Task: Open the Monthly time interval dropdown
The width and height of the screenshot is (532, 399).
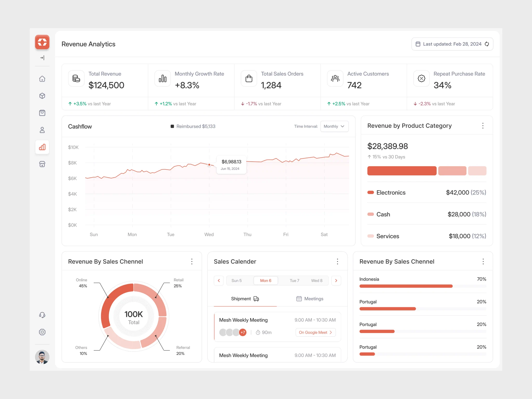Action: pos(334,126)
